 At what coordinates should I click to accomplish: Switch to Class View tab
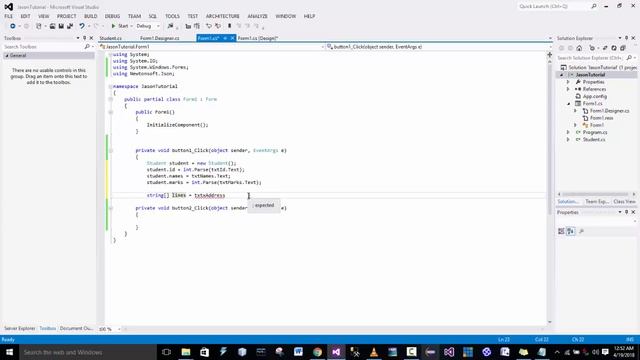(x=624, y=202)
